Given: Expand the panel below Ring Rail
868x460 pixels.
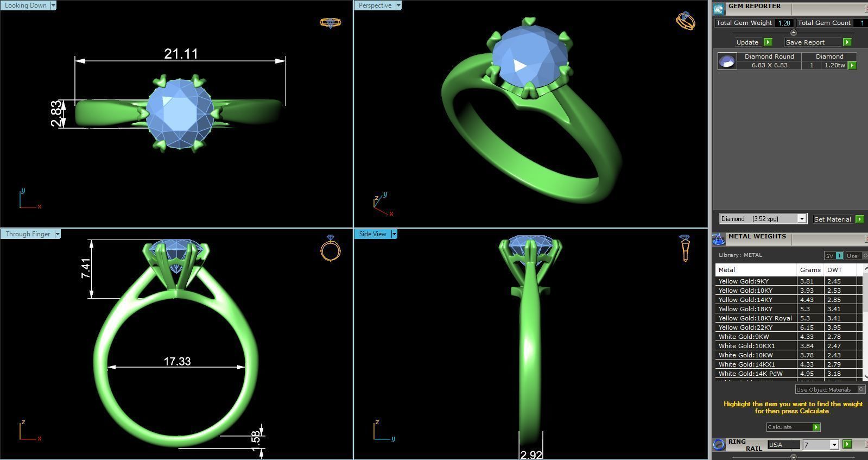Looking at the screenshot, I should click(x=793, y=456).
